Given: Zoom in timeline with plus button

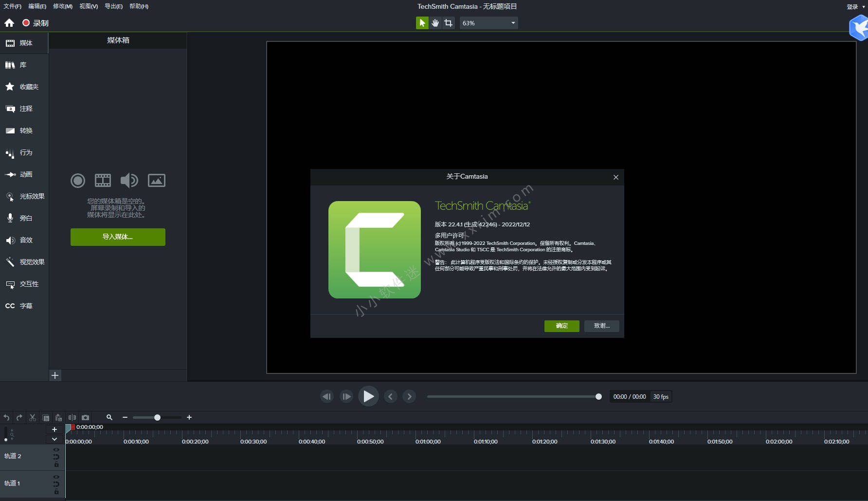Looking at the screenshot, I should coord(189,418).
